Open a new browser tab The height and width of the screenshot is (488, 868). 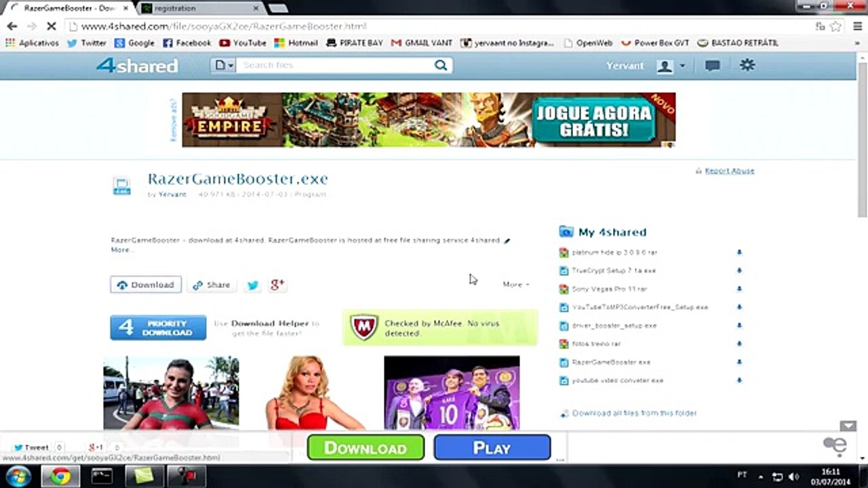click(277, 8)
